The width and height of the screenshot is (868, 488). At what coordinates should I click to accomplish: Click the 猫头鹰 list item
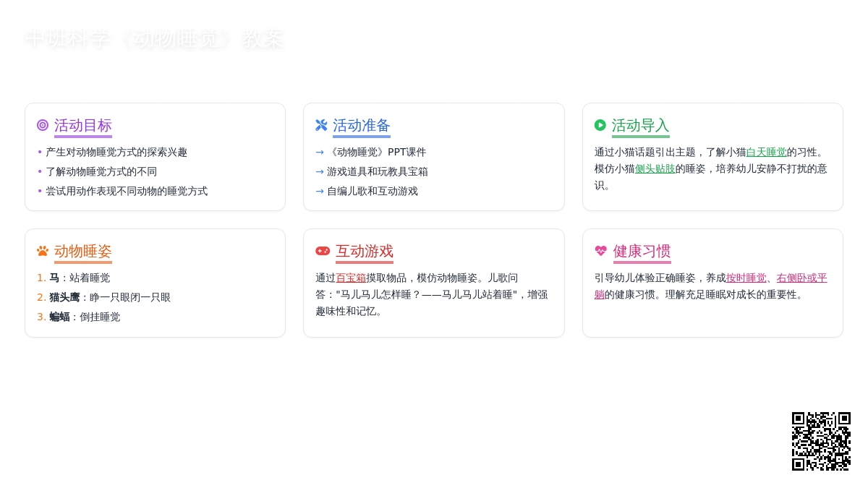tap(110, 297)
